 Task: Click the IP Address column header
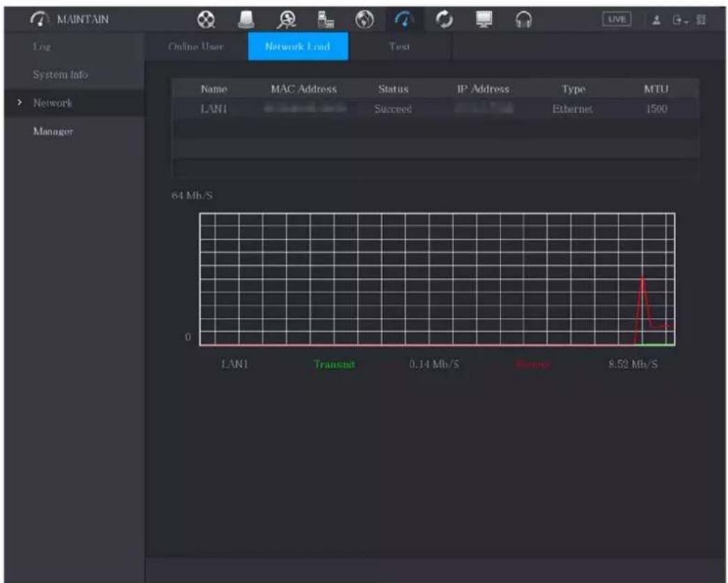pyautogui.click(x=483, y=88)
